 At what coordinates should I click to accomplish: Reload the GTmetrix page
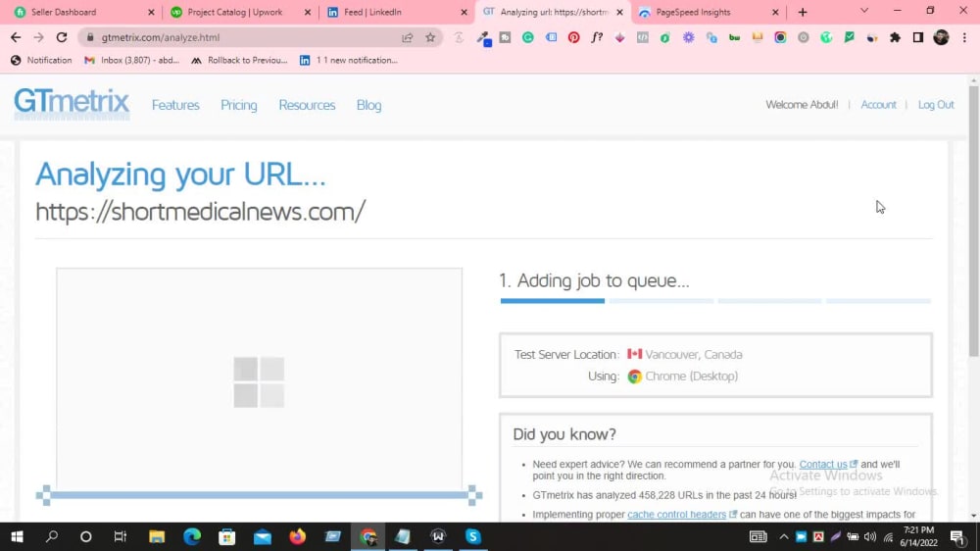click(x=61, y=37)
